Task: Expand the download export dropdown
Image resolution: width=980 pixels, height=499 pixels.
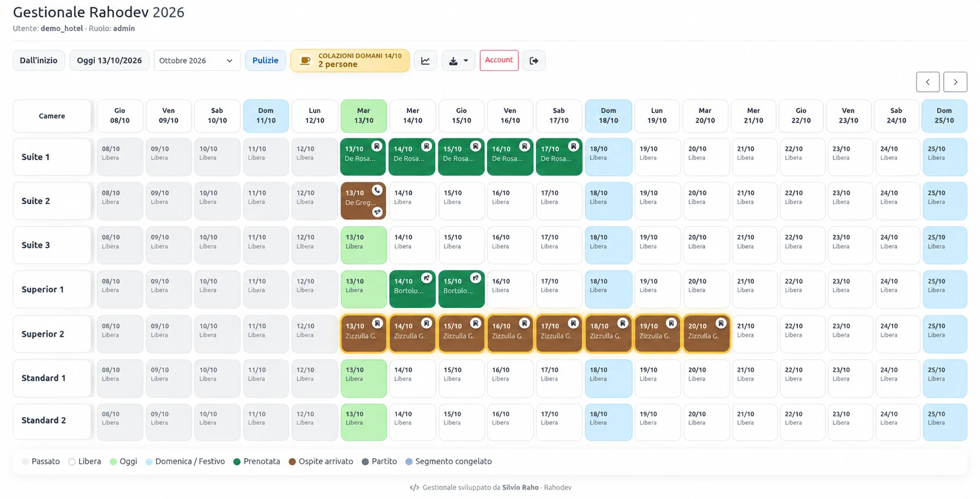Action: click(458, 61)
